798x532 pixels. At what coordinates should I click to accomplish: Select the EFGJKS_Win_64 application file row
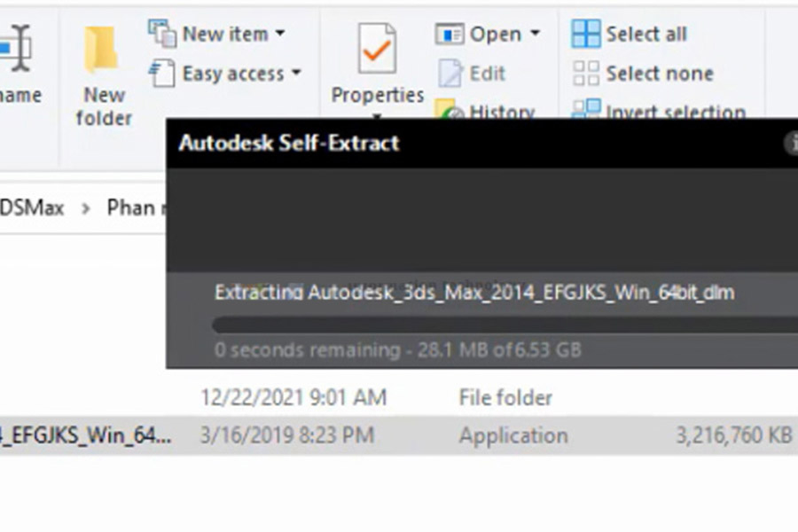click(399, 435)
